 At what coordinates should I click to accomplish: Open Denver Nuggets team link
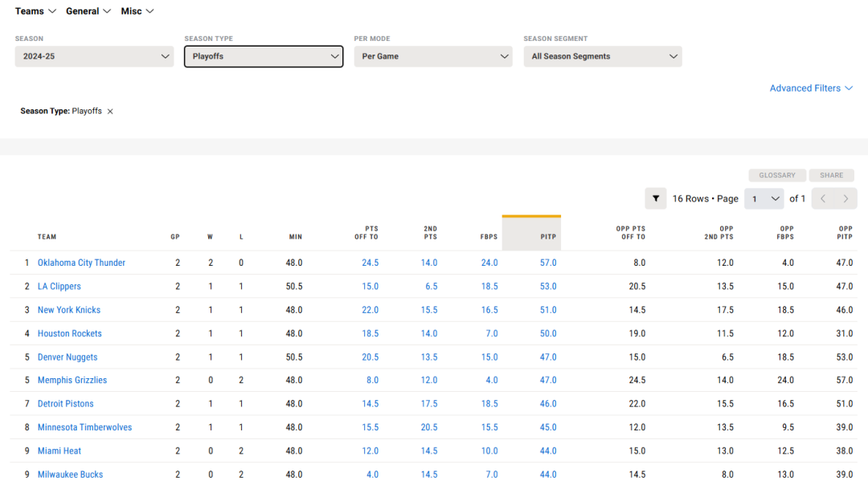[x=68, y=357]
